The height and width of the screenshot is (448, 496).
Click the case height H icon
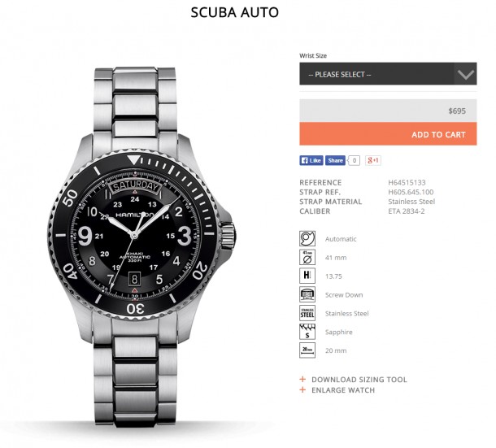click(307, 276)
